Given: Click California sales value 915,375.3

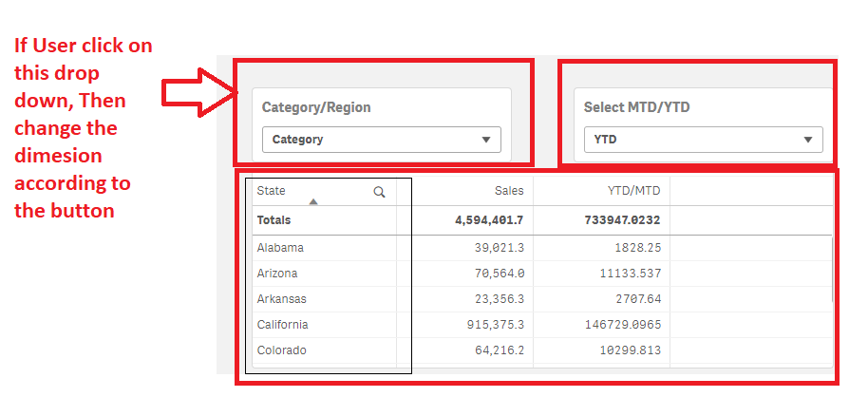Looking at the screenshot, I should [489, 324].
